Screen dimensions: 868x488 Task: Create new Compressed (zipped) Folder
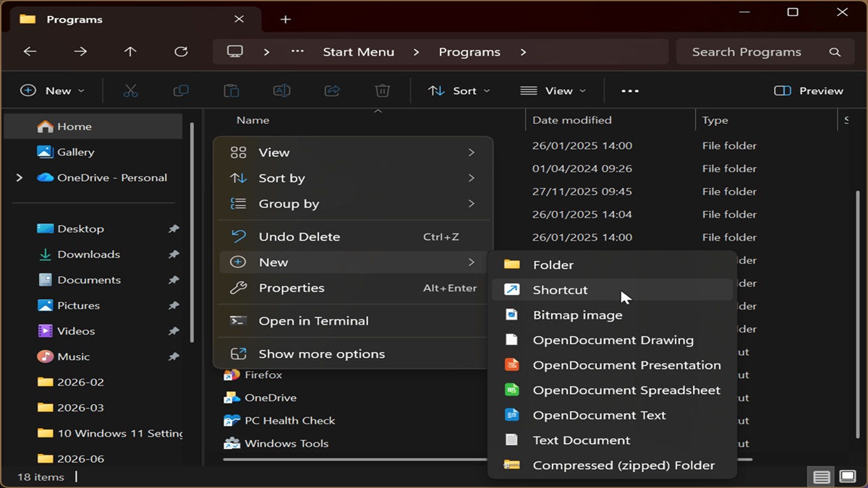coord(613,466)
